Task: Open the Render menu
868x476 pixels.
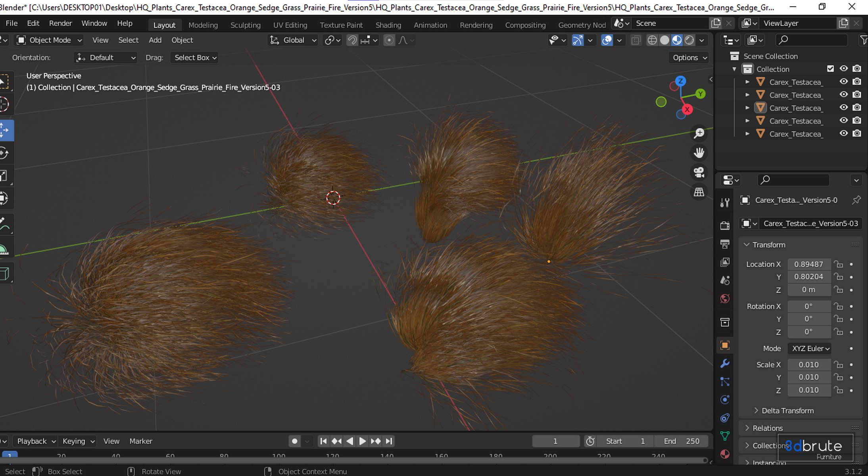Action: pos(60,23)
